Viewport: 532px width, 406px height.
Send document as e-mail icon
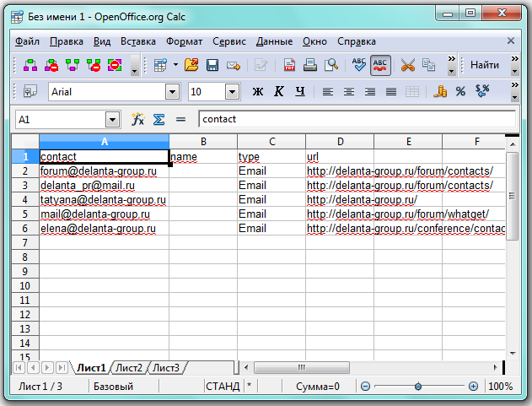pos(234,65)
